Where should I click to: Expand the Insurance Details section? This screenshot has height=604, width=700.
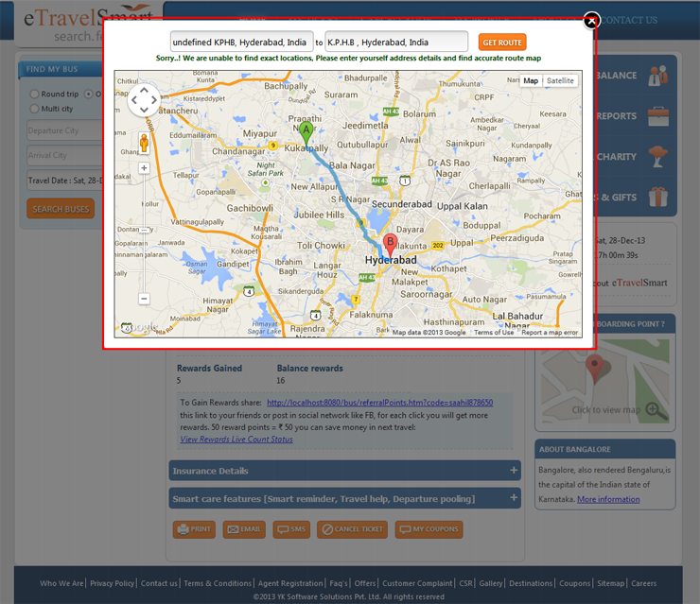(344, 471)
